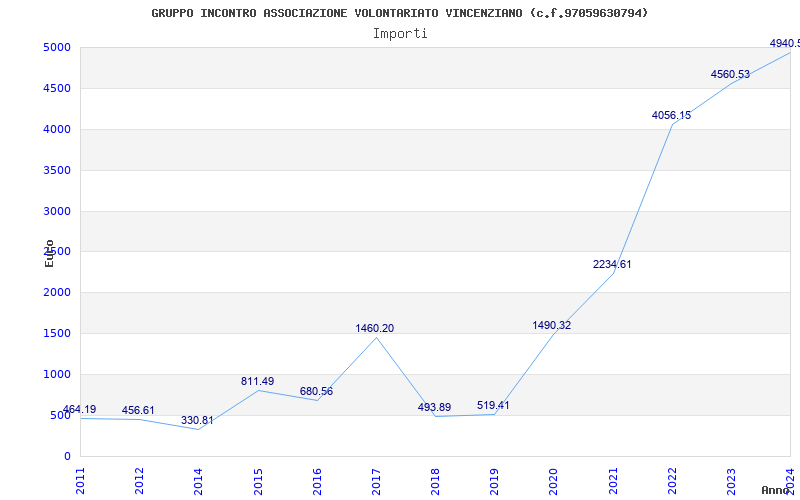Click the 2020 x-axis year label

point(554,481)
